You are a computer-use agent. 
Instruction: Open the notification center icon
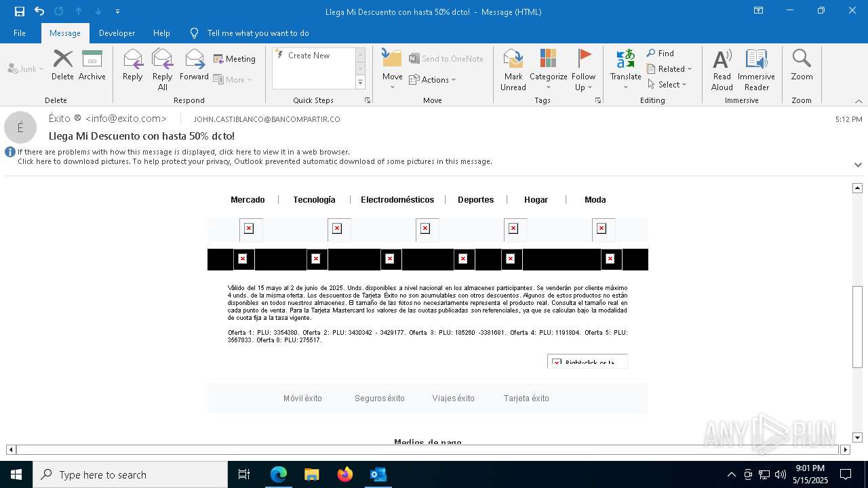[846, 474]
